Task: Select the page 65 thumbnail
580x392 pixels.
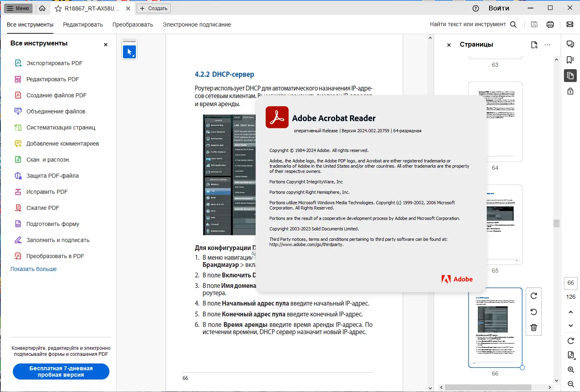Action: tap(495, 224)
